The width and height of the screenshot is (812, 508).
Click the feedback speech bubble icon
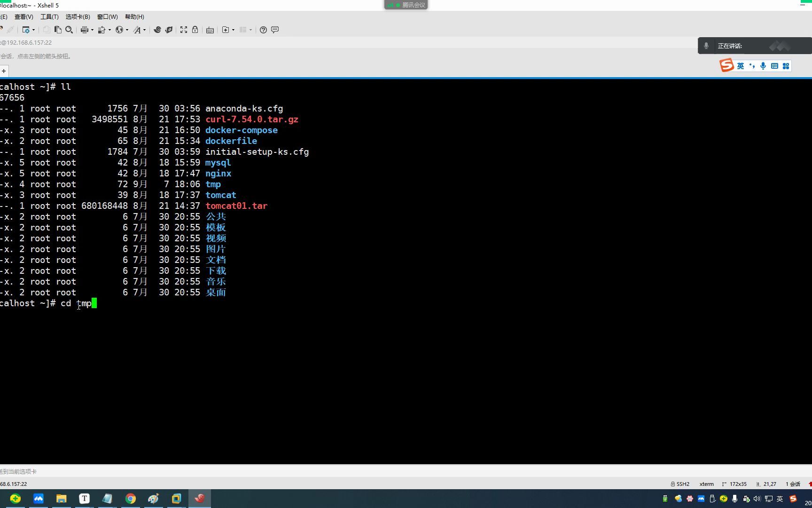point(275,30)
